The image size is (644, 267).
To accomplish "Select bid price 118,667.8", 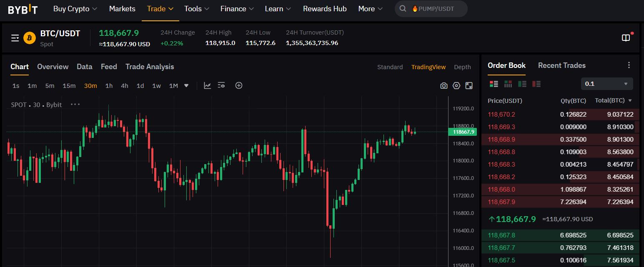I will 501,235.
